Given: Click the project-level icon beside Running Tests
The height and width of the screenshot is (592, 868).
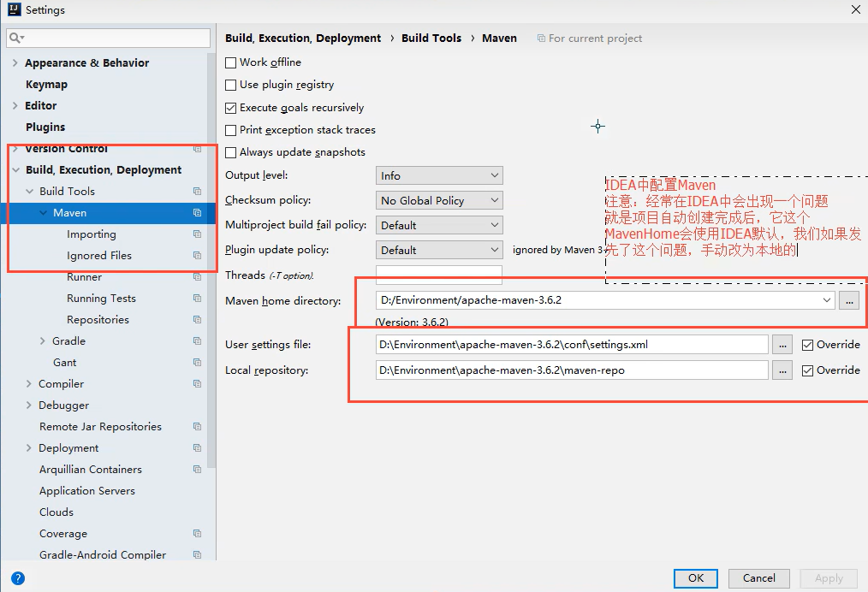Looking at the screenshot, I should click(x=197, y=299).
